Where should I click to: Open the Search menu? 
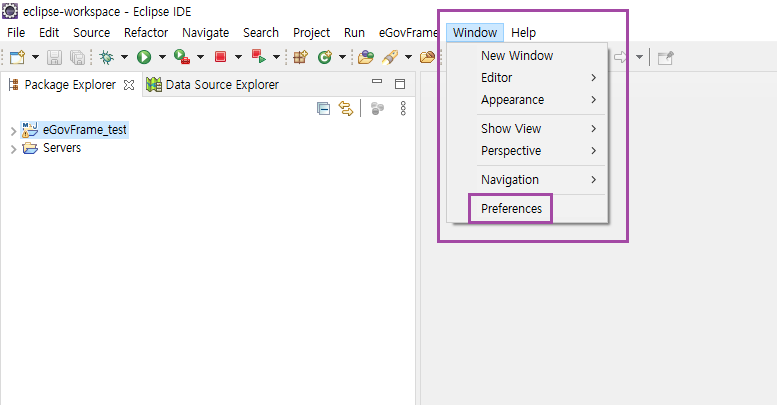[x=261, y=33]
